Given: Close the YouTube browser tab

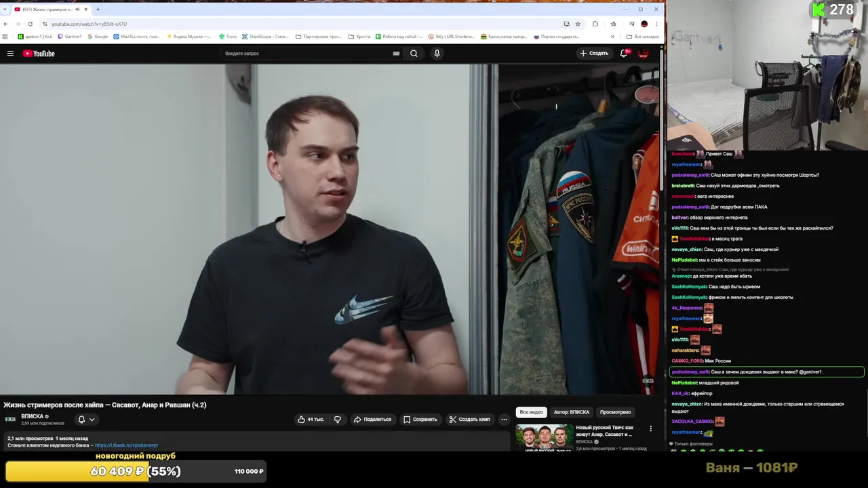Looking at the screenshot, I should click(86, 9).
